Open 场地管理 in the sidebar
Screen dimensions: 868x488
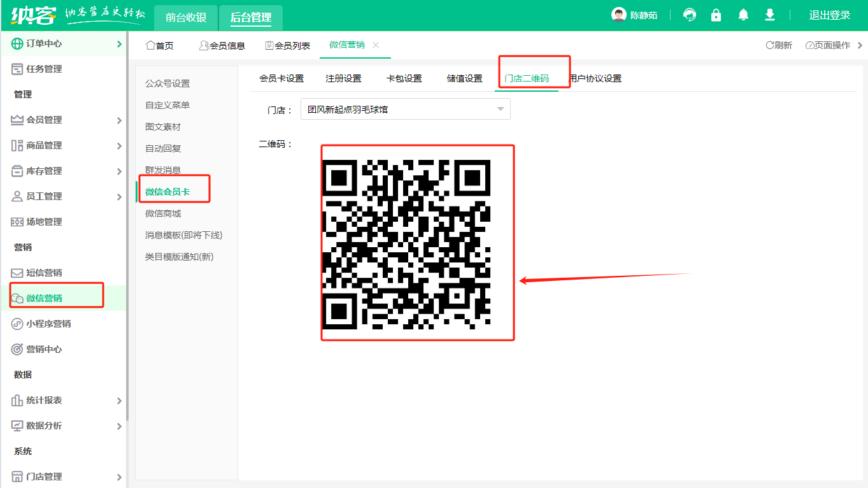pyautogui.click(x=44, y=222)
